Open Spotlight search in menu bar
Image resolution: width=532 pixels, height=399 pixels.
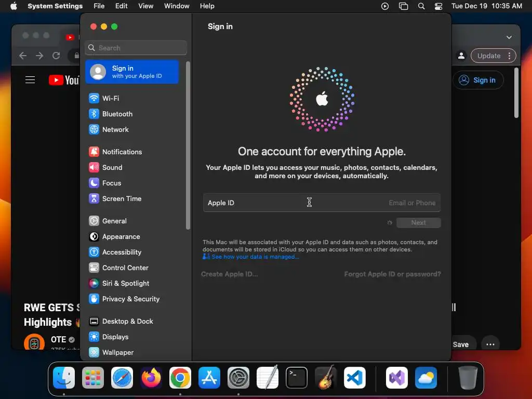pyautogui.click(x=421, y=6)
